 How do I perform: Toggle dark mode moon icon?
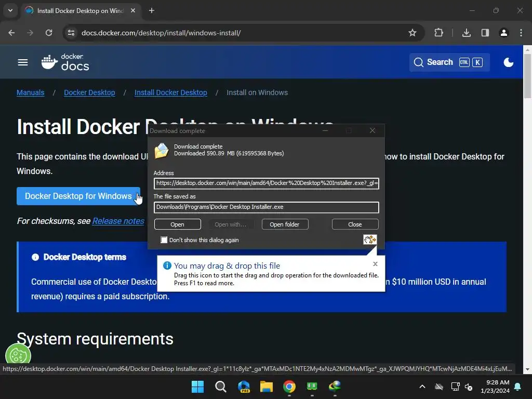tap(508, 62)
